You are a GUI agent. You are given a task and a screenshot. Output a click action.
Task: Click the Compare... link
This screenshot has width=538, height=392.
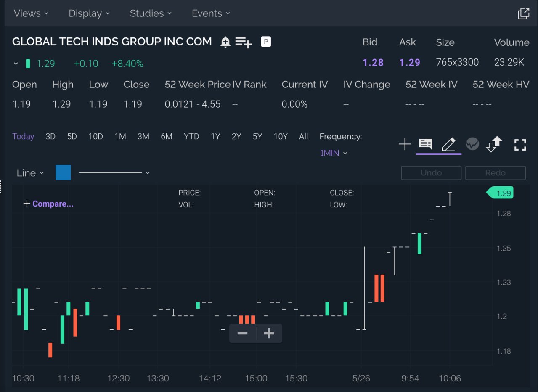[48, 204]
